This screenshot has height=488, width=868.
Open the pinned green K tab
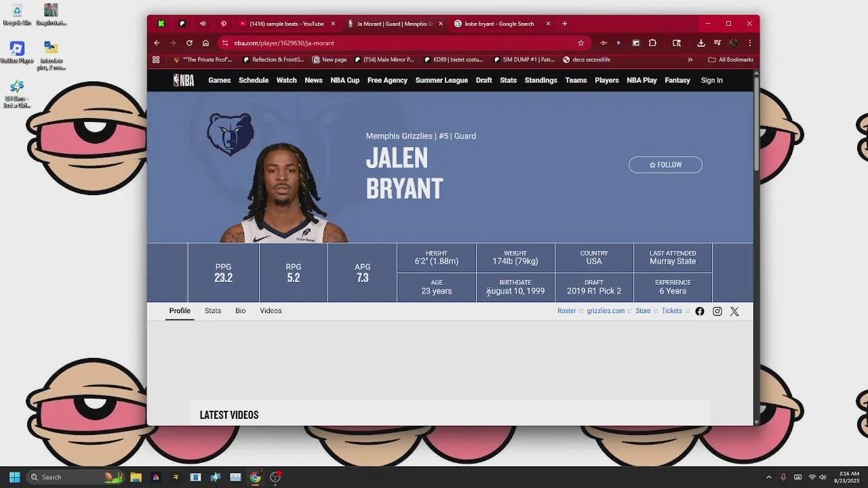click(x=161, y=24)
